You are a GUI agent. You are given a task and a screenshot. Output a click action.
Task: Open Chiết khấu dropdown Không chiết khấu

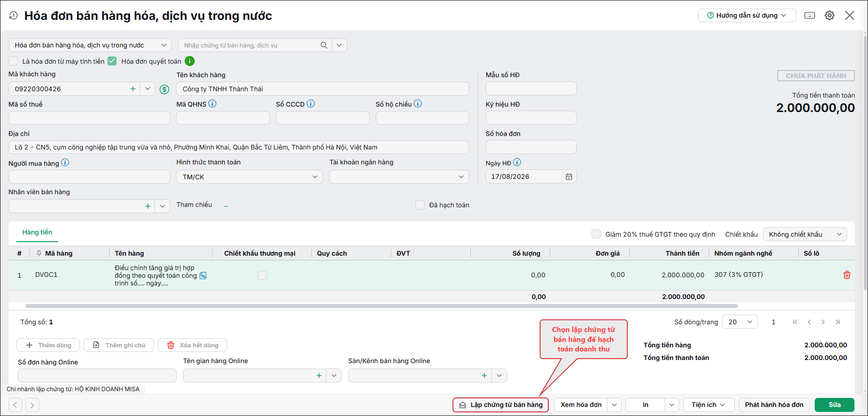point(805,234)
